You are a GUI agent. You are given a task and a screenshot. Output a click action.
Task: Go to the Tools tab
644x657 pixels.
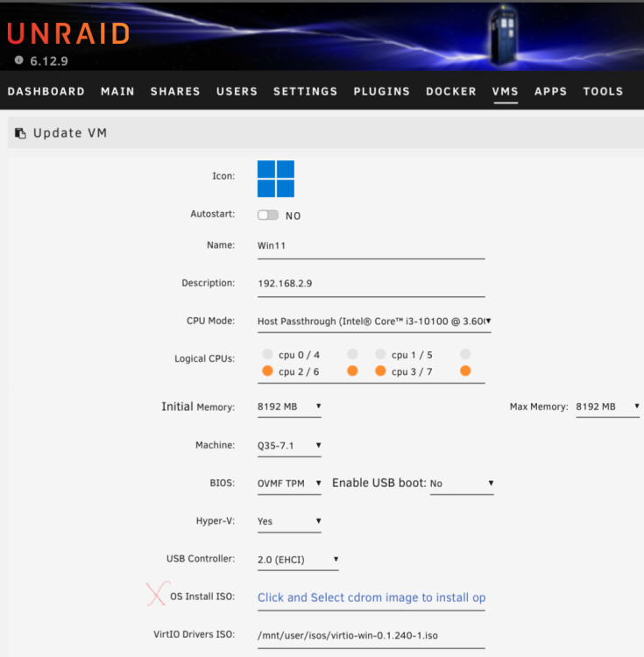tap(603, 91)
